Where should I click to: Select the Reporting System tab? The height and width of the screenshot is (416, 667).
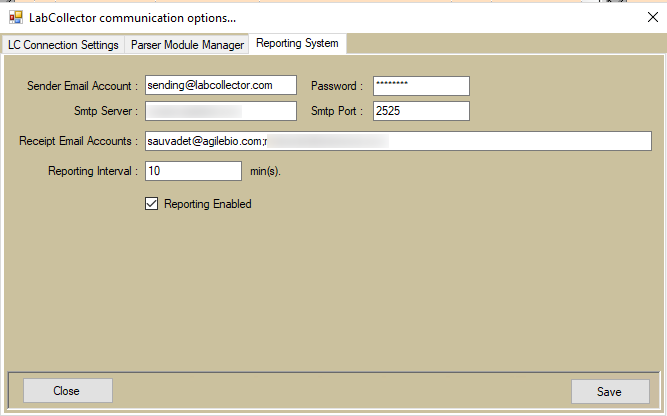(297, 43)
